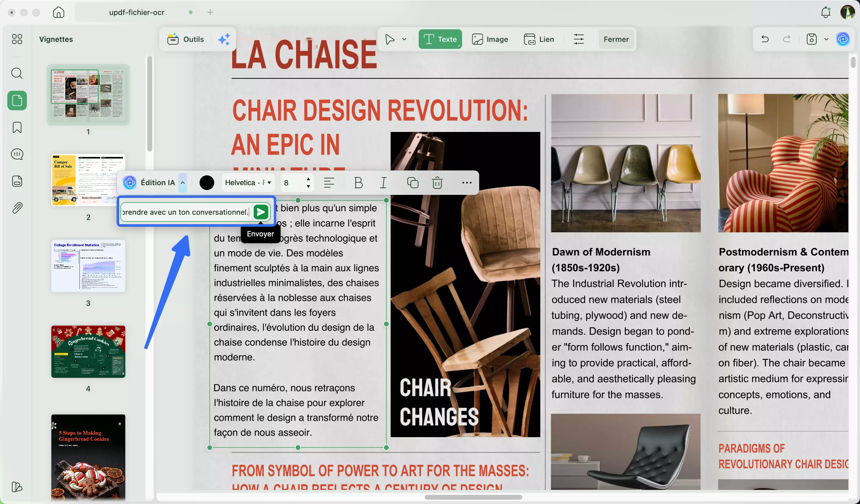860x504 pixels.
Task: Open the notifications bell
Action: [x=825, y=13]
